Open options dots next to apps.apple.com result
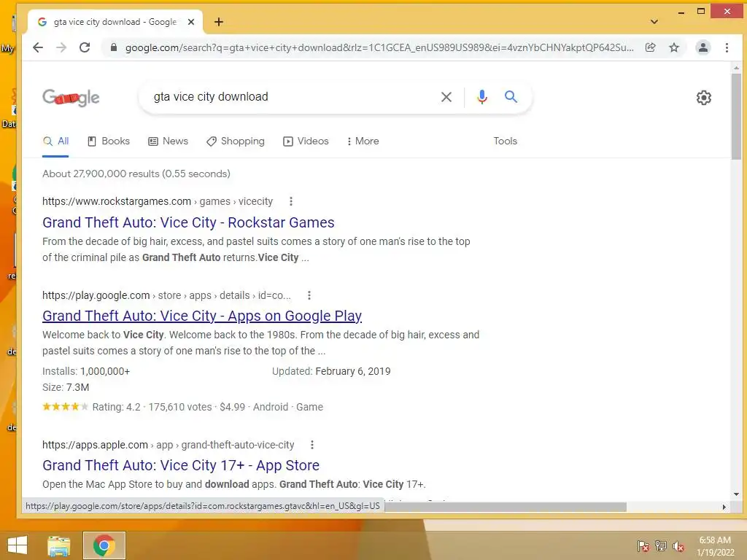This screenshot has height=560, width=747. click(312, 445)
